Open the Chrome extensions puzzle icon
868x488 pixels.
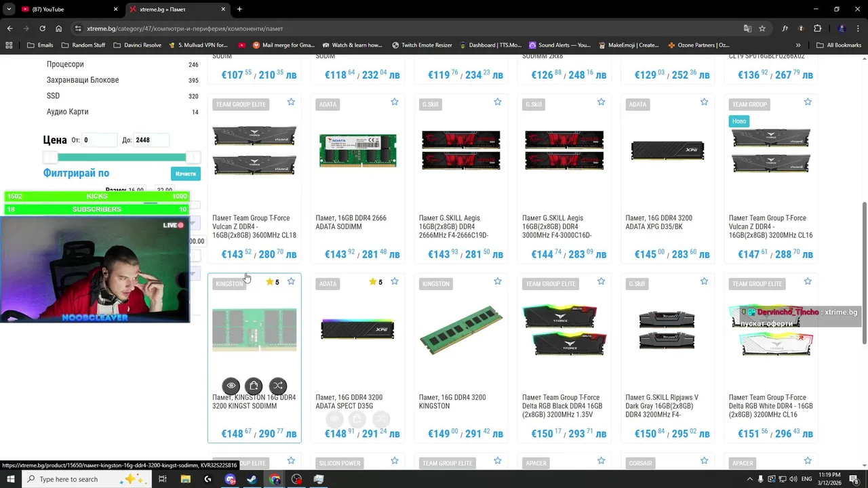click(x=817, y=28)
